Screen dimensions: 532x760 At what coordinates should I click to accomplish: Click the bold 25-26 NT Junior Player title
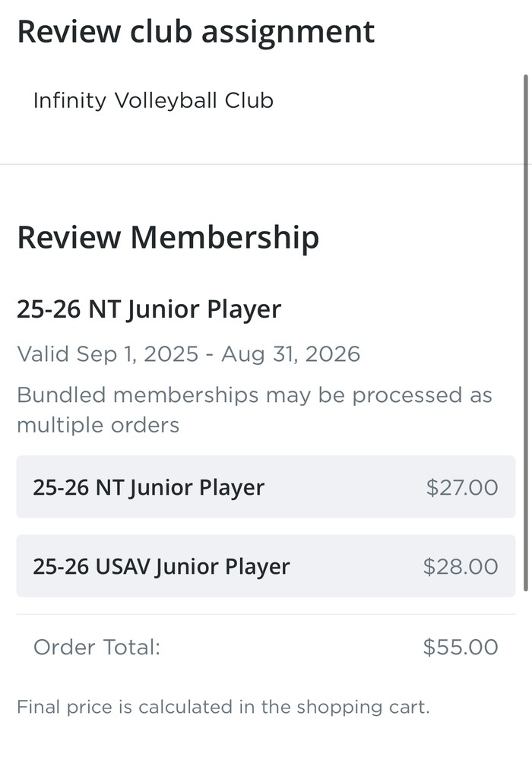pos(149,309)
